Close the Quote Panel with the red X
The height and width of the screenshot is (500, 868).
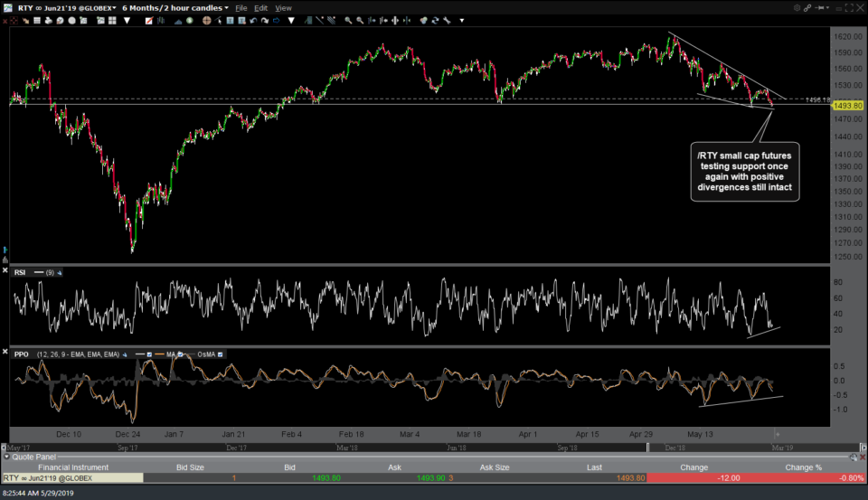863,457
